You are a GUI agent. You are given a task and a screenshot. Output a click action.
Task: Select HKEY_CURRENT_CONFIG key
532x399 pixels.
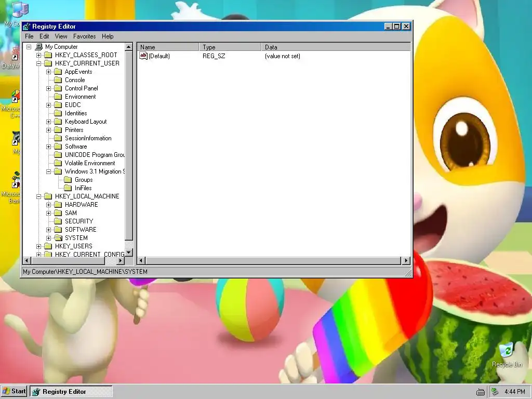89,254
